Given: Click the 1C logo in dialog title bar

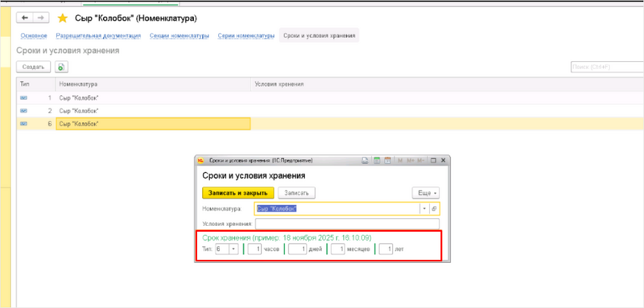Looking at the screenshot, I should 200,161.
